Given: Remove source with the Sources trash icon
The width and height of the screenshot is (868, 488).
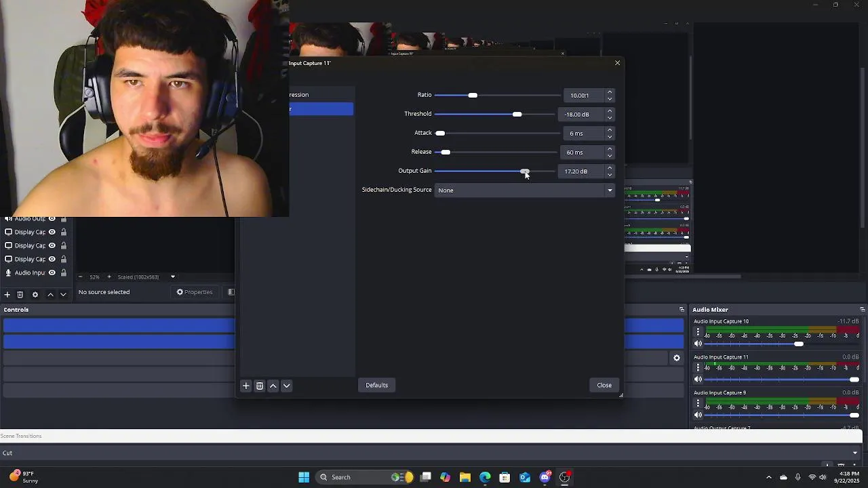Looking at the screenshot, I should coord(20,294).
